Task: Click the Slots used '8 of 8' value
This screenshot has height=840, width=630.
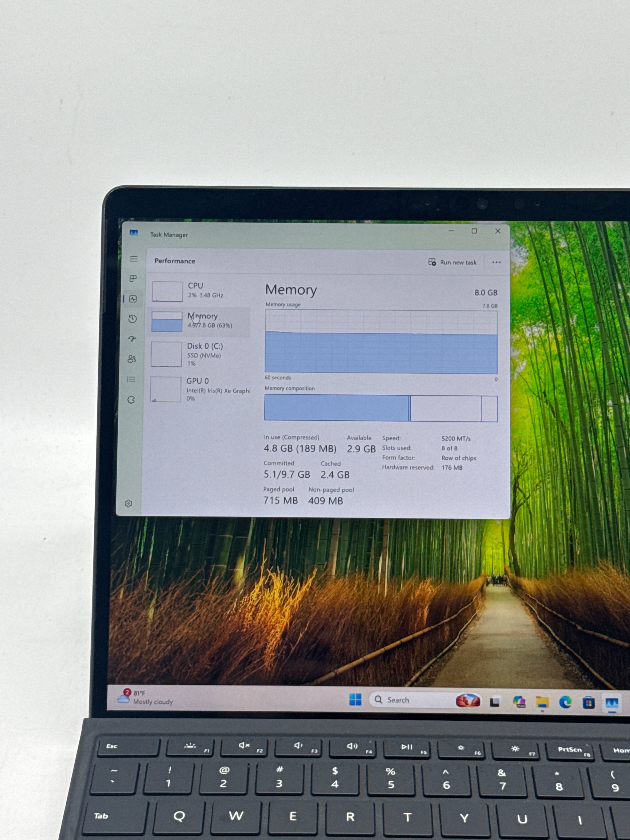Action: click(x=449, y=448)
